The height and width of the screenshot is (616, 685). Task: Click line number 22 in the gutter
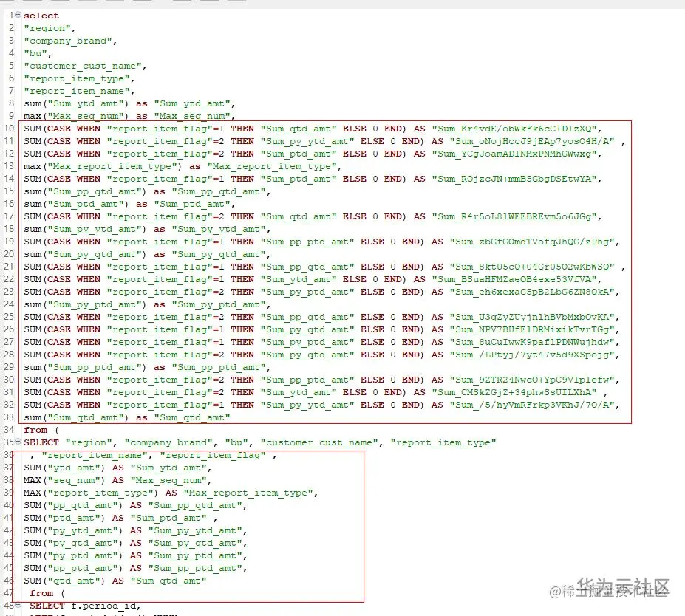[9, 279]
